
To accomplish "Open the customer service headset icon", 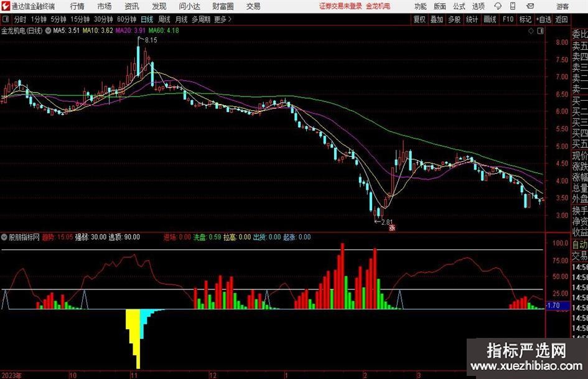I will pyautogui.click(x=498, y=6).
